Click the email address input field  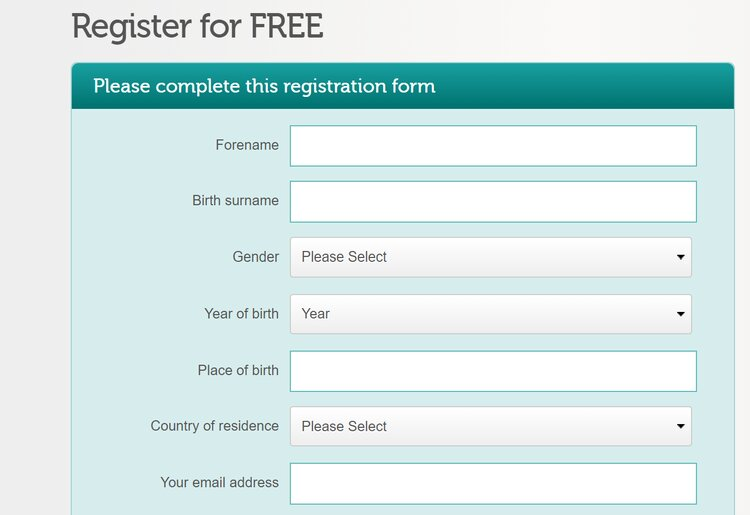(x=492, y=483)
